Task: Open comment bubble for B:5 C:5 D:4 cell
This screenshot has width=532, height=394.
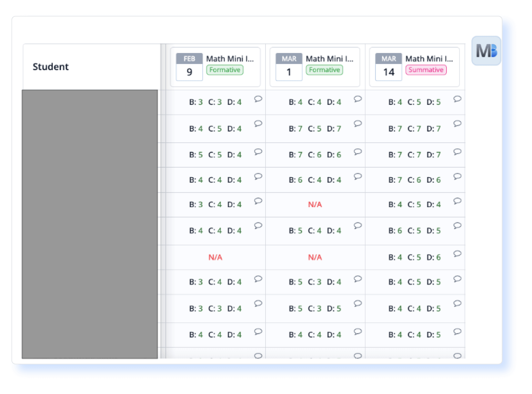Action: pos(258,152)
